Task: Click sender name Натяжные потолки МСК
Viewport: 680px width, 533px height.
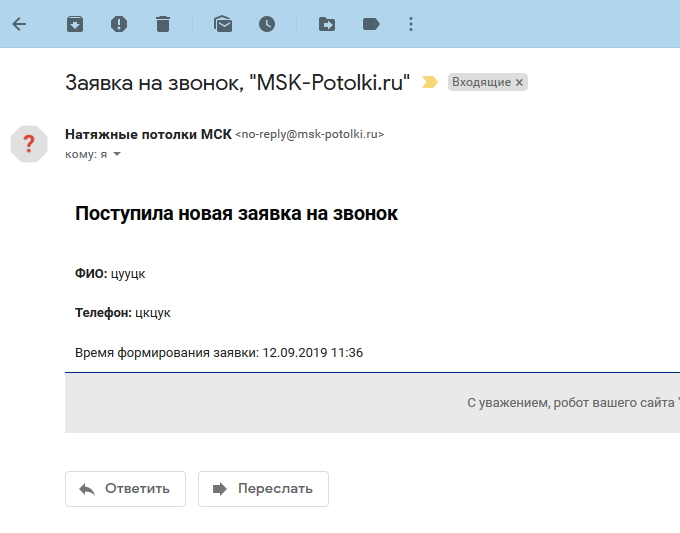Action: pos(148,134)
